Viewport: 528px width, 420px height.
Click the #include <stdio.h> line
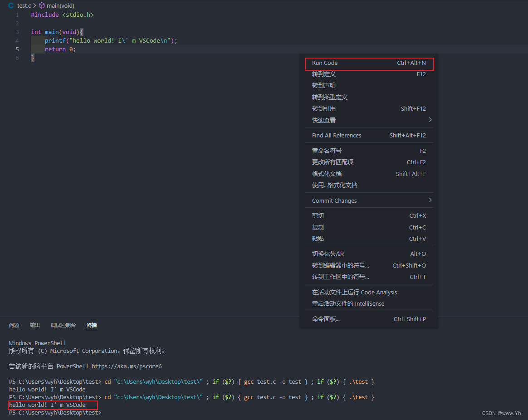point(62,15)
